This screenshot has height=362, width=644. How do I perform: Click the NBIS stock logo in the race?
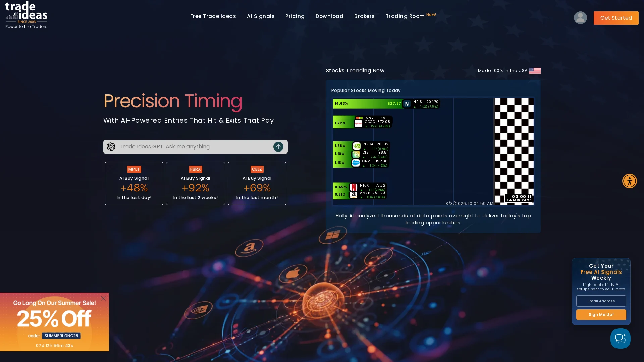point(407,104)
